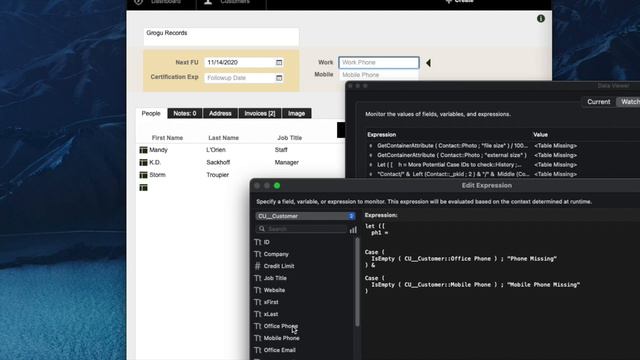
Task: Select the GetContainerAttribute "external size" watch expression
Action: coord(452,155)
